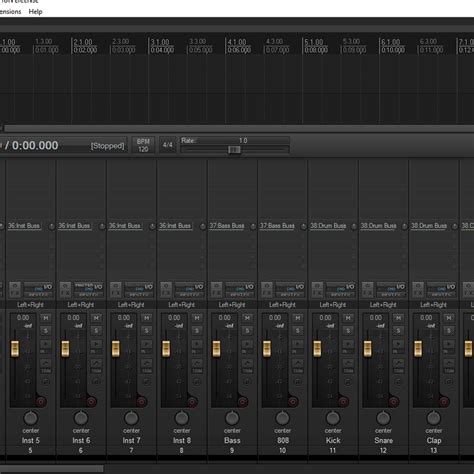
Task: Open automation mode trim button on Snare
Action: click(x=398, y=366)
